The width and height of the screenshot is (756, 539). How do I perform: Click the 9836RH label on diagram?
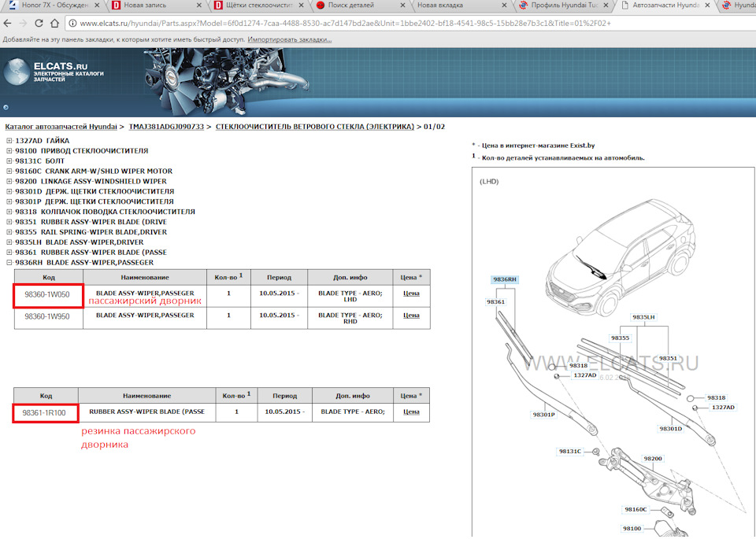[504, 279]
